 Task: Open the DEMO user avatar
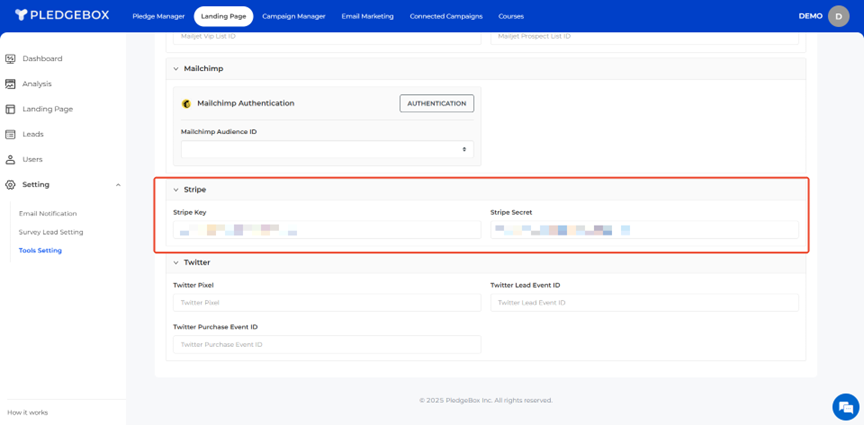tap(839, 16)
